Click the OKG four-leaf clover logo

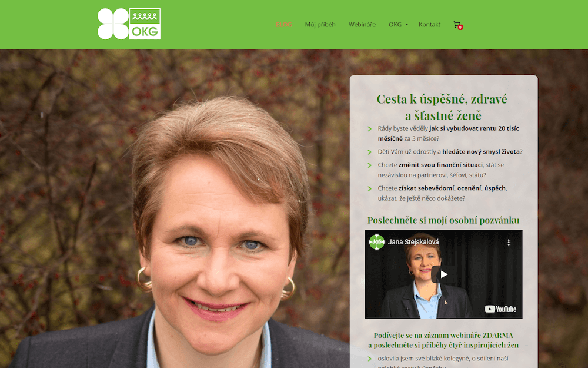[x=129, y=24]
